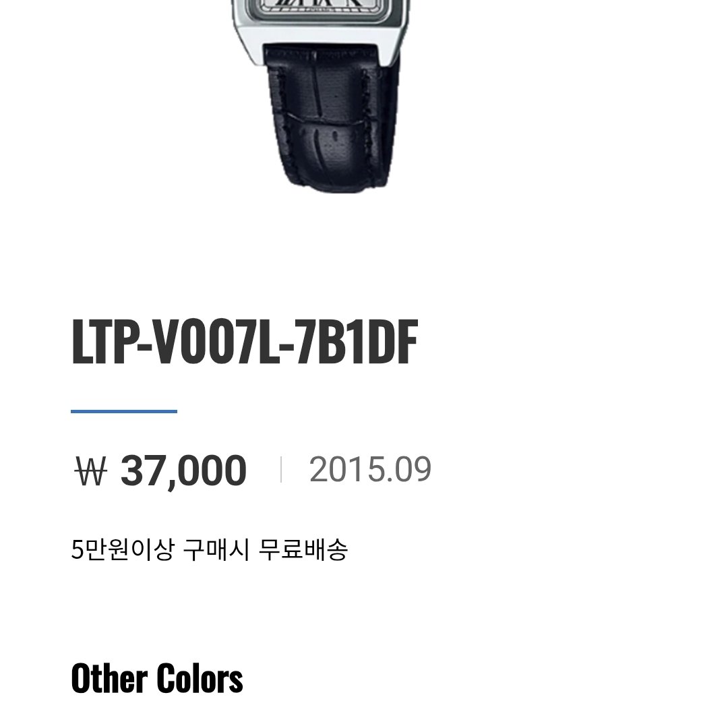Click the black leather watch strap image

(330, 117)
